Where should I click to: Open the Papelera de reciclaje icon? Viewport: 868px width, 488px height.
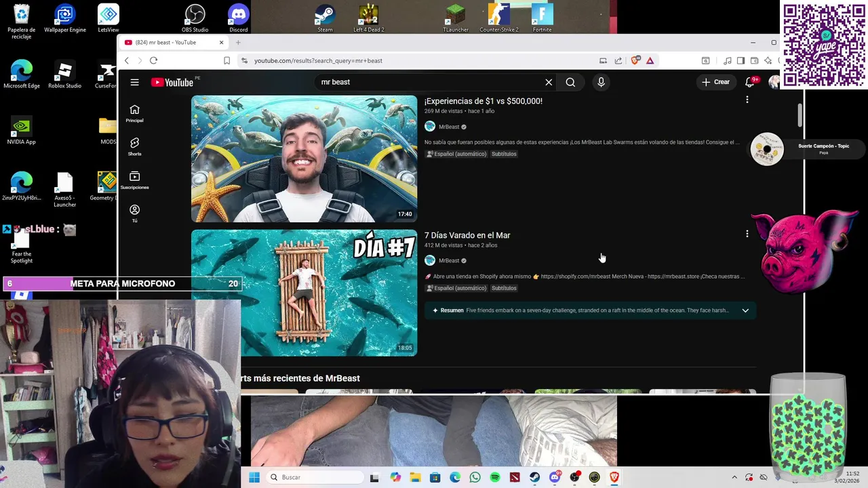[x=22, y=21]
